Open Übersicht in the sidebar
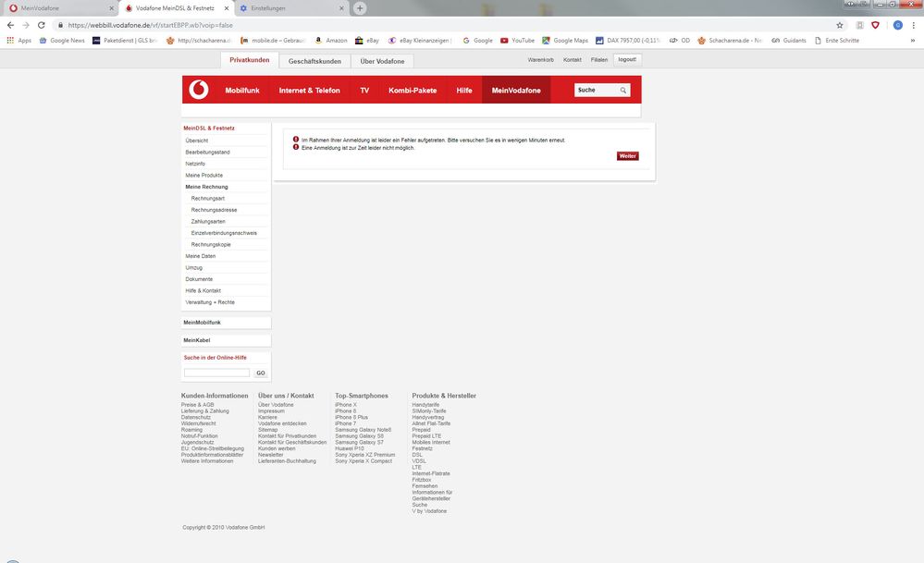924x563 pixels. click(197, 141)
